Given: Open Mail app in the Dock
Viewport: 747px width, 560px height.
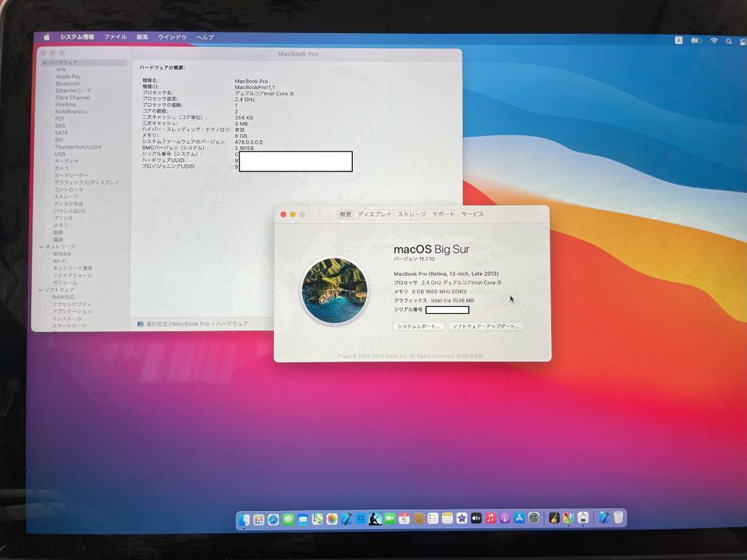Looking at the screenshot, I should coord(303,519).
